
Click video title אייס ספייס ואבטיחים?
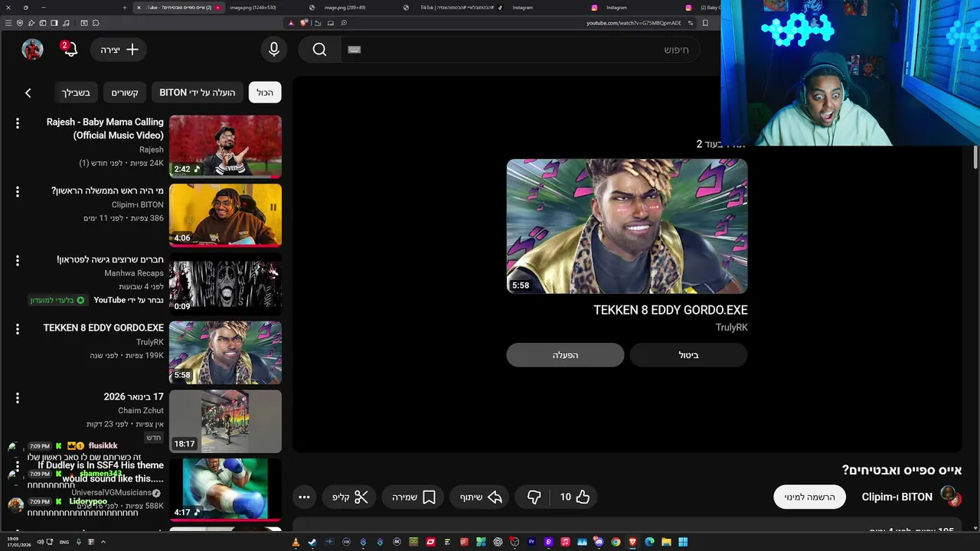point(902,471)
